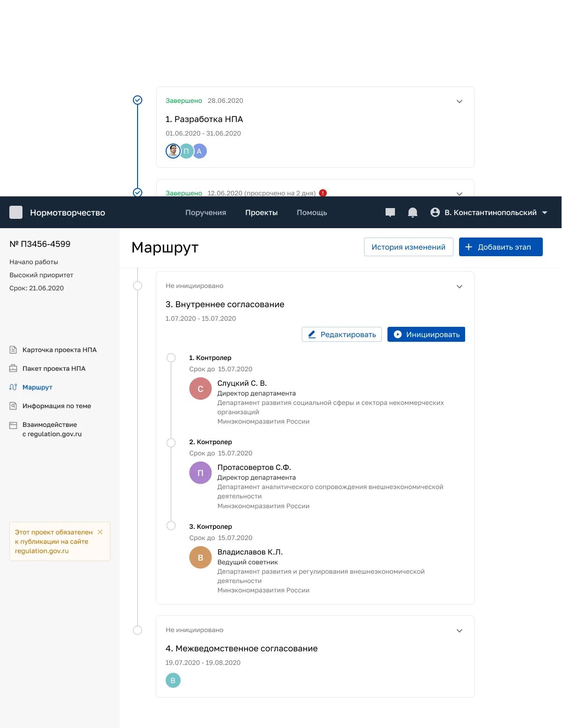Click stage 3 timeline circle marker

(x=138, y=286)
